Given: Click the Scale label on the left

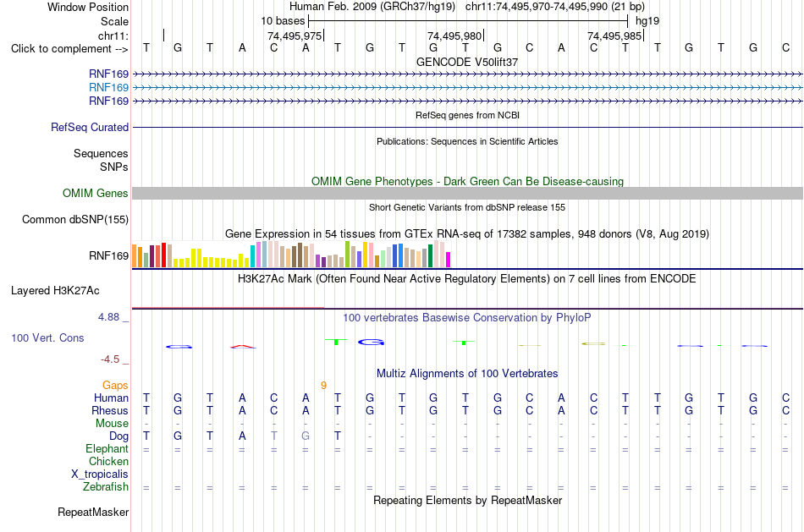Looking at the screenshot, I should pos(114,21).
